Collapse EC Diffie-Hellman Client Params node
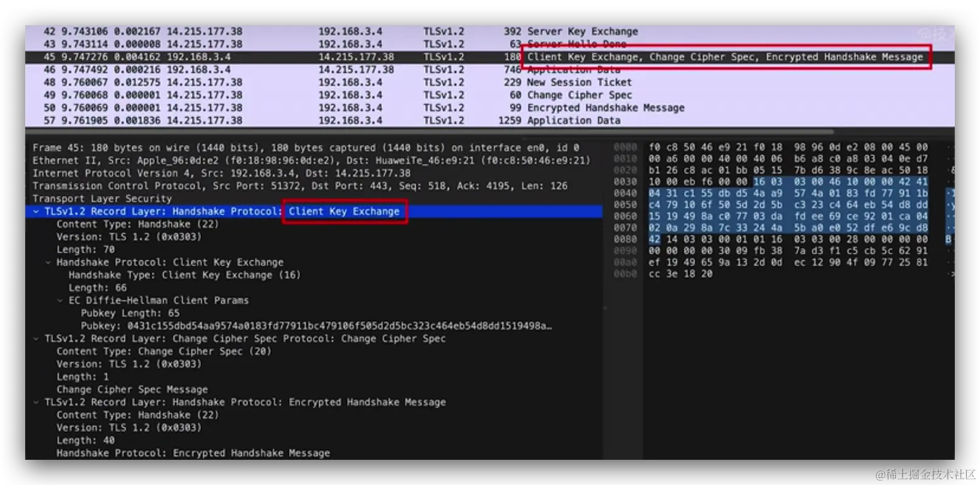Viewport: 980px width, 485px height. click(x=60, y=300)
